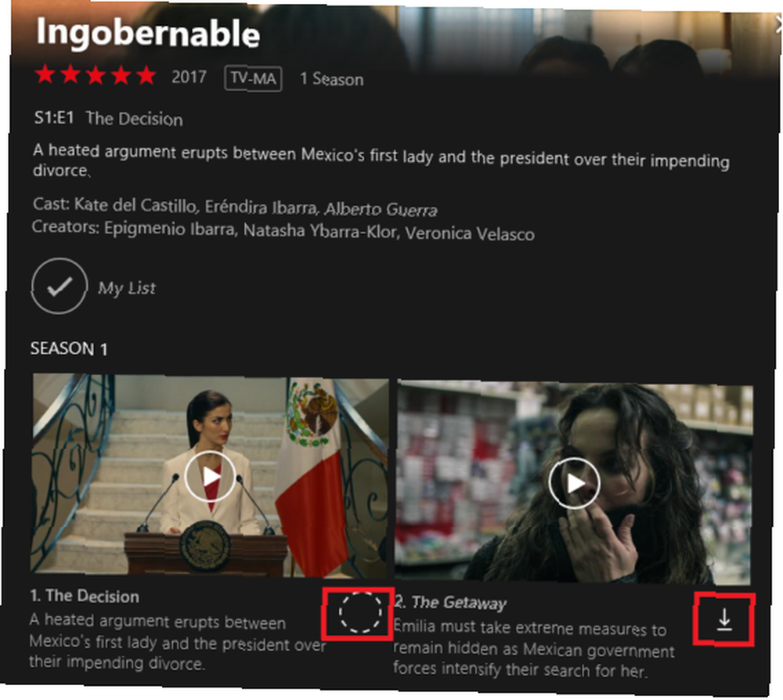Click the 1 Season label

331,79
